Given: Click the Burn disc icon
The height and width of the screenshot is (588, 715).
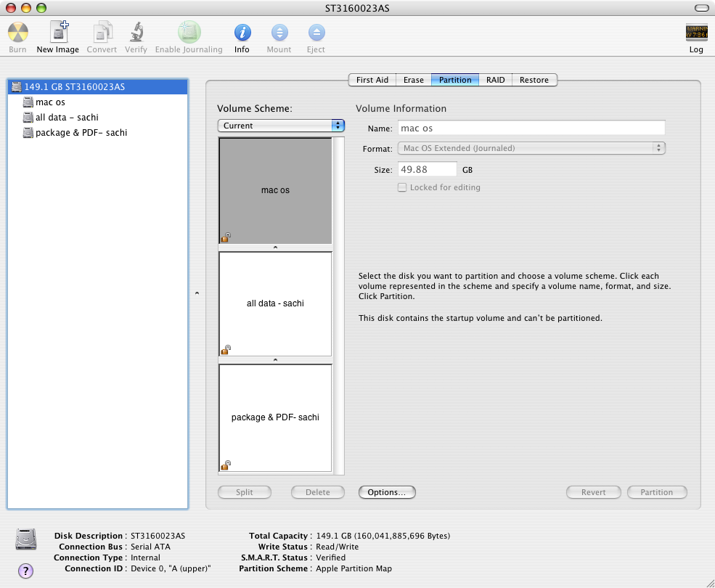Looking at the screenshot, I should (x=17, y=33).
